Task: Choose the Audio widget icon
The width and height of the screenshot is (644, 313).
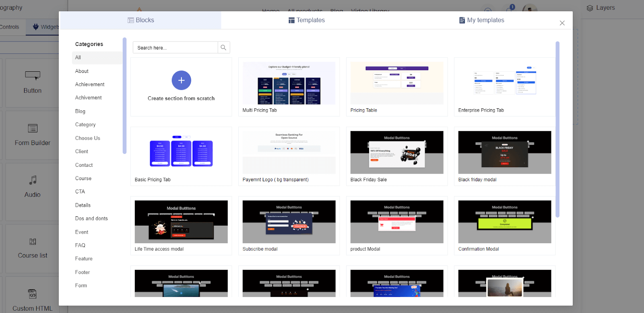Action: [33, 180]
